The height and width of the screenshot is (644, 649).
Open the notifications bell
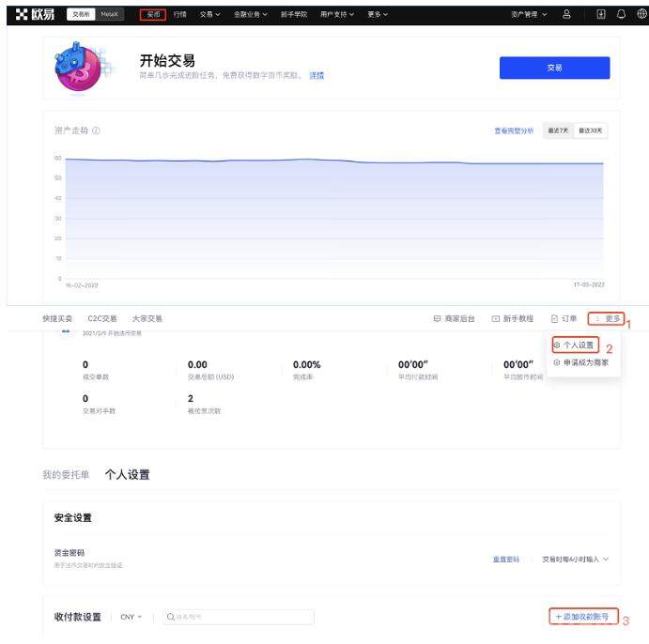(622, 14)
